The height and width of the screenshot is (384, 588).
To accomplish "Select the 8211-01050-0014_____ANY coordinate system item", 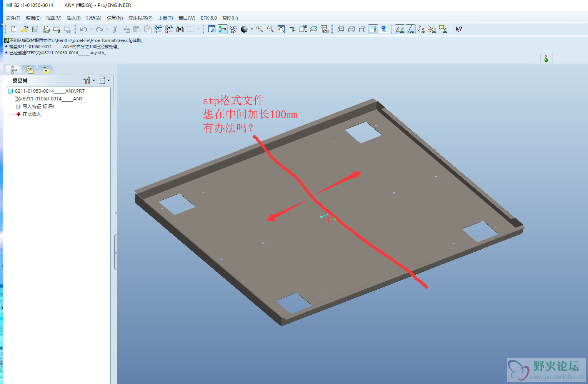I will 49,99.
